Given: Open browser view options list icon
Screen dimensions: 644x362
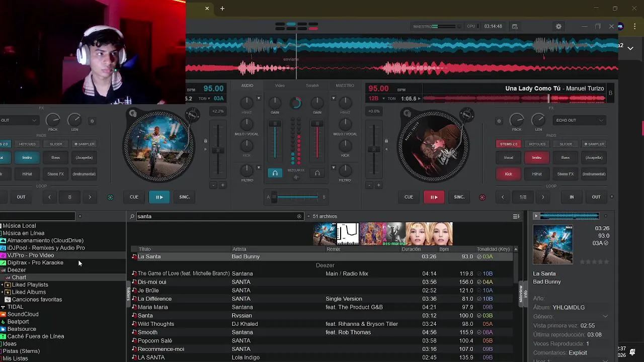Looking at the screenshot, I should 516,216.
